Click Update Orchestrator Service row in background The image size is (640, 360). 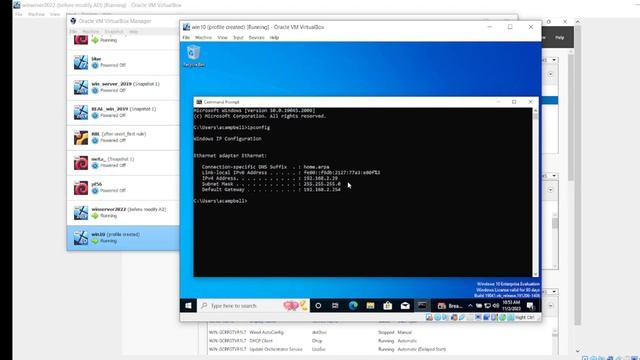tap(327, 349)
